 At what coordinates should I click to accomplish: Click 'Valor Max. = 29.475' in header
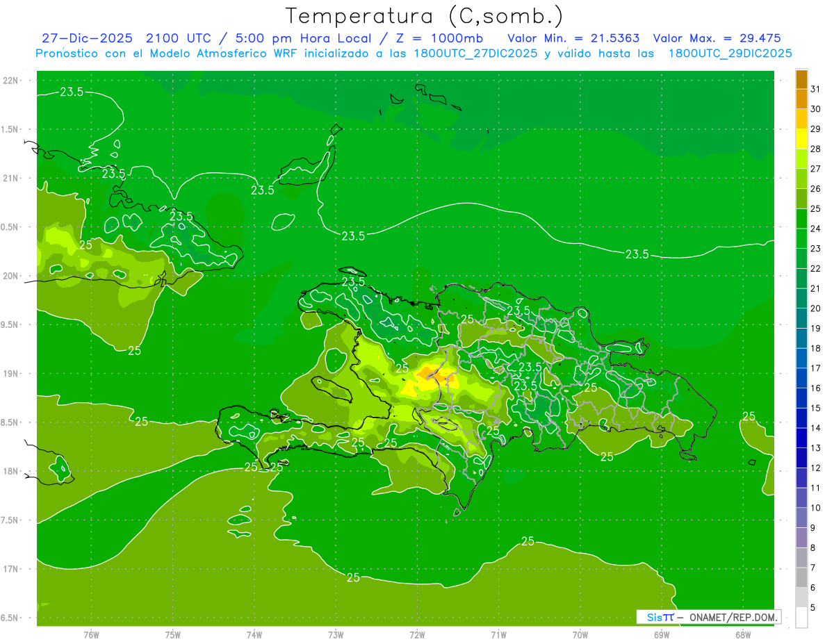point(717,38)
